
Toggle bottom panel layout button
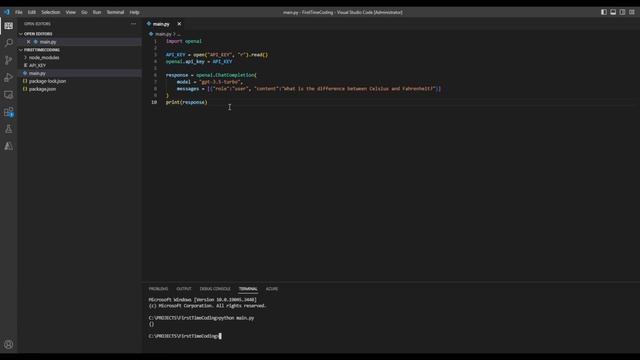(613, 12)
